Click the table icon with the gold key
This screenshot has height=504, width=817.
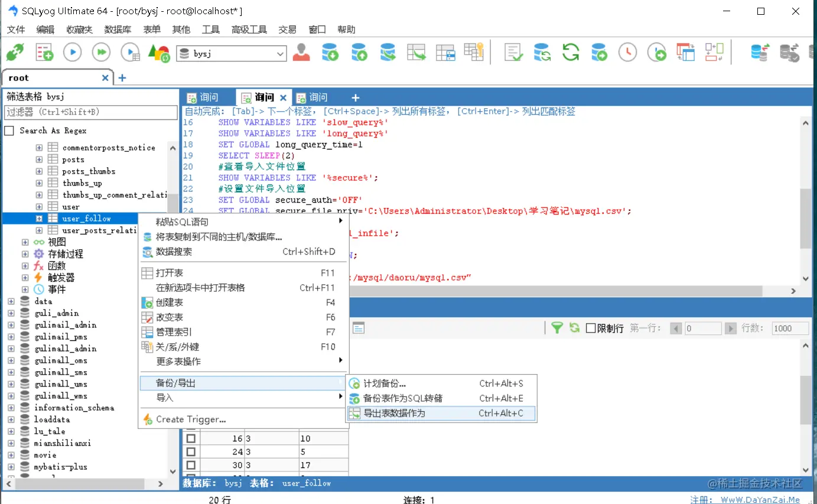pos(474,51)
